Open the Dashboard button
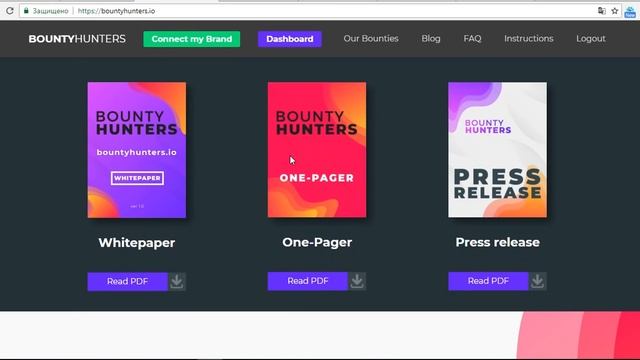The height and width of the screenshot is (360, 640). (290, 39)
